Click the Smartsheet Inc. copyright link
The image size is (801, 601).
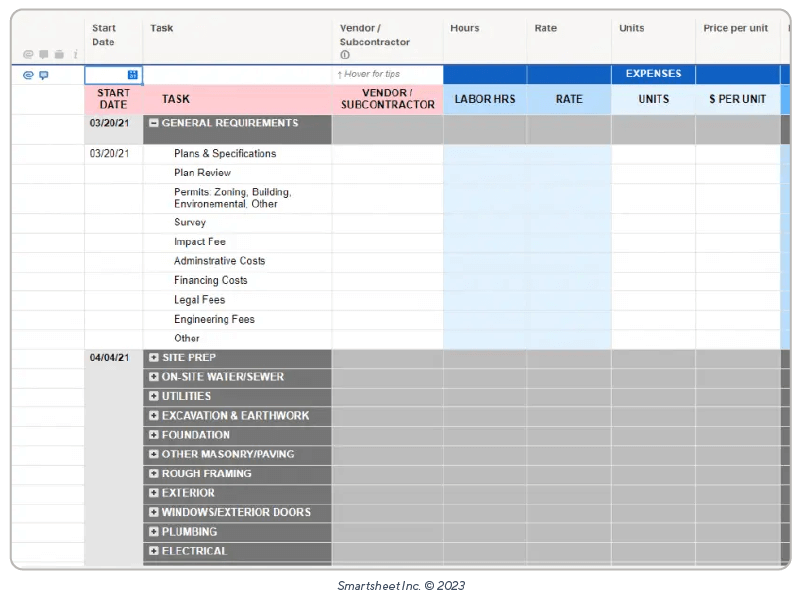point(400,587)
